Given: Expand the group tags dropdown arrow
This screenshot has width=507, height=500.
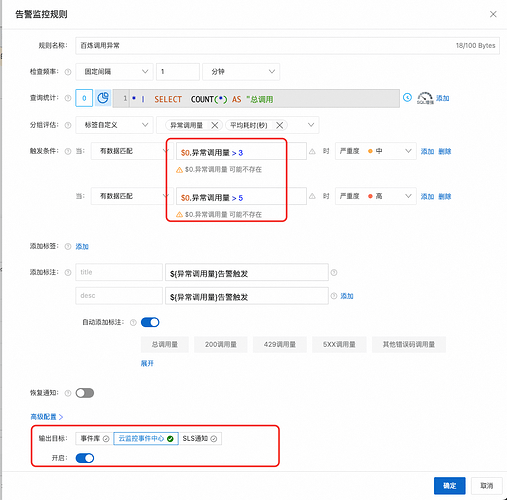Looking at the screenshot, I should click(311, 125).
